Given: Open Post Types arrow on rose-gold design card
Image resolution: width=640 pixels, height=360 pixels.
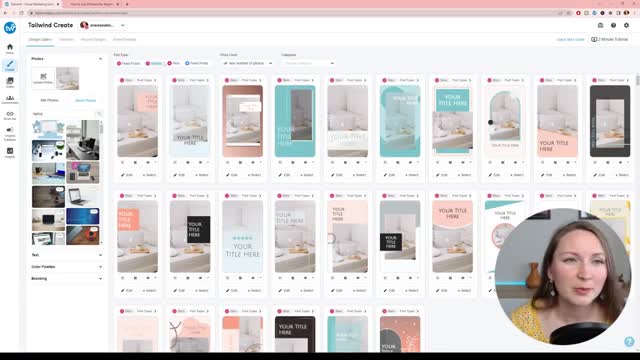Looking at the screenshot, I should (260, 80).
